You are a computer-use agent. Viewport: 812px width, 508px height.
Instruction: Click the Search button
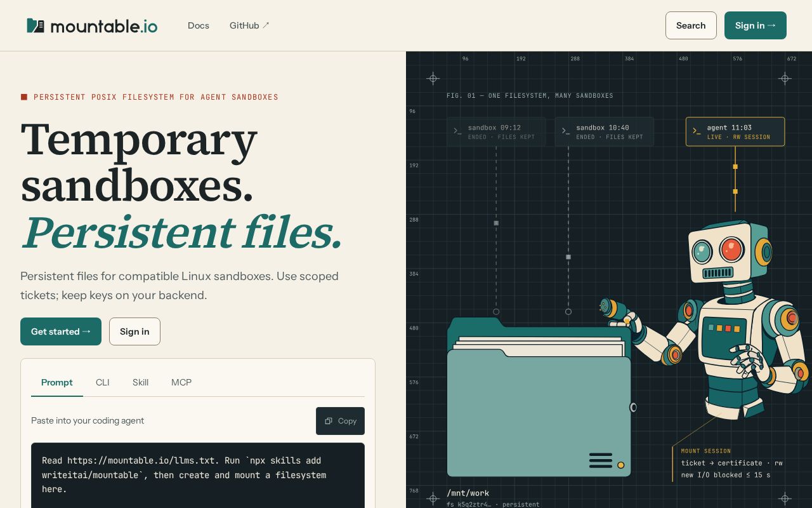click(x=691, y=25)
